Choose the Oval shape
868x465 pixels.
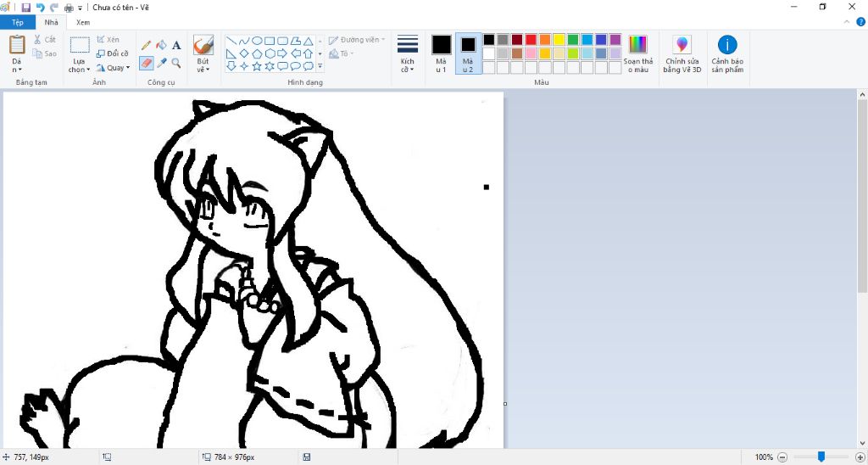(x=257, y=41)
